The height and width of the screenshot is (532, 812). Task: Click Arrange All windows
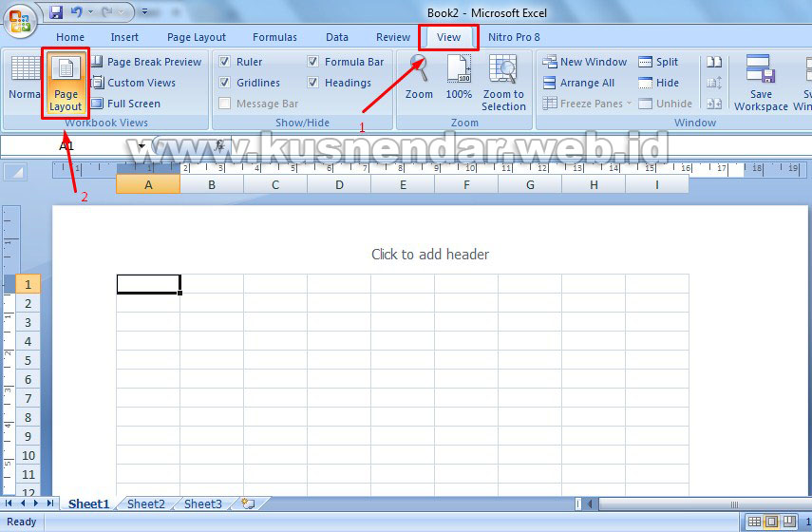578,83
